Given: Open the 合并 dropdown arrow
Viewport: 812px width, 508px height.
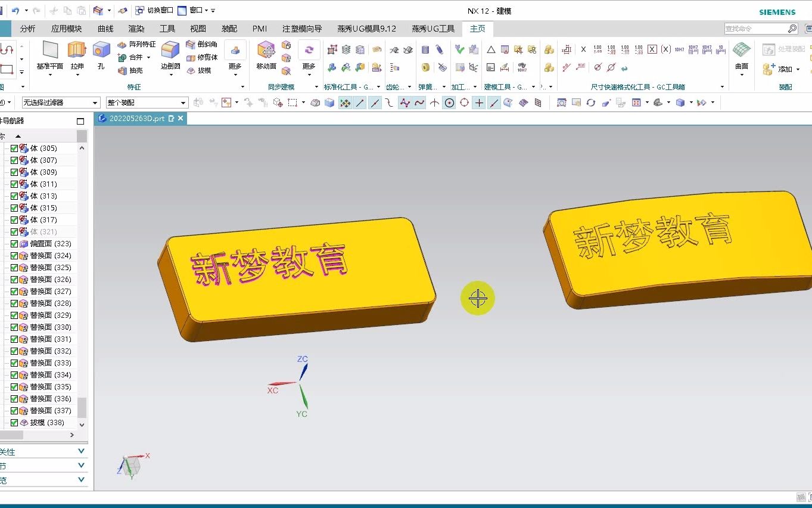Looking at the screenshot, I should pos(148,58).
